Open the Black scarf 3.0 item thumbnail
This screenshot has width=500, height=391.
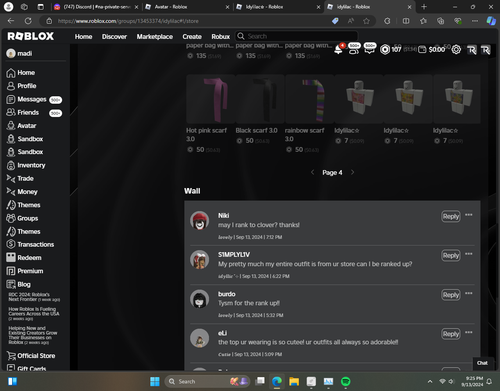point(260,99)
